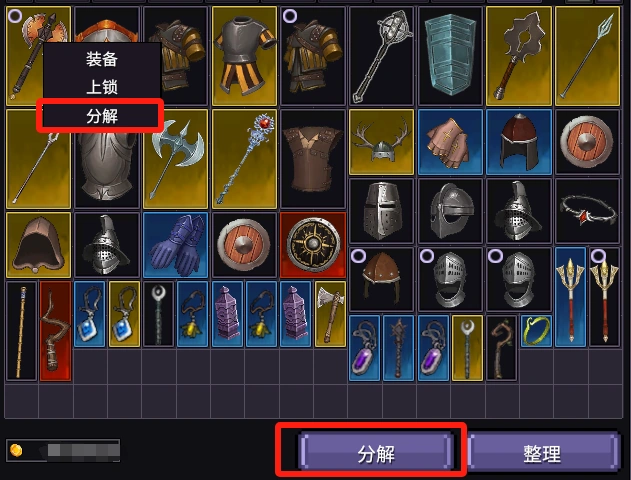
Task: Select the brown hood on yellow background
Action: click(38, 245)
